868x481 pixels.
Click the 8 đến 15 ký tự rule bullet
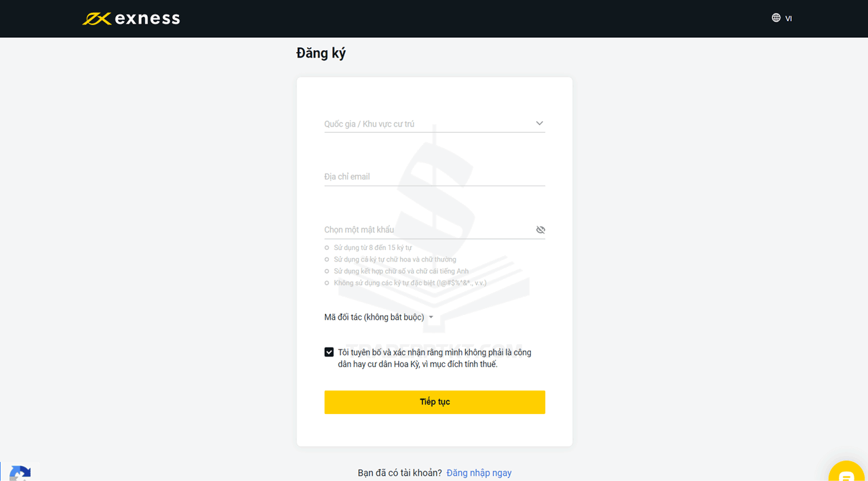coord(327,248)
